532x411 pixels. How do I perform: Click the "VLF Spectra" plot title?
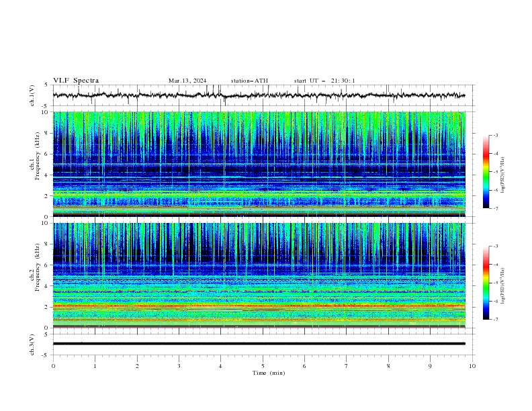point(76,81)
